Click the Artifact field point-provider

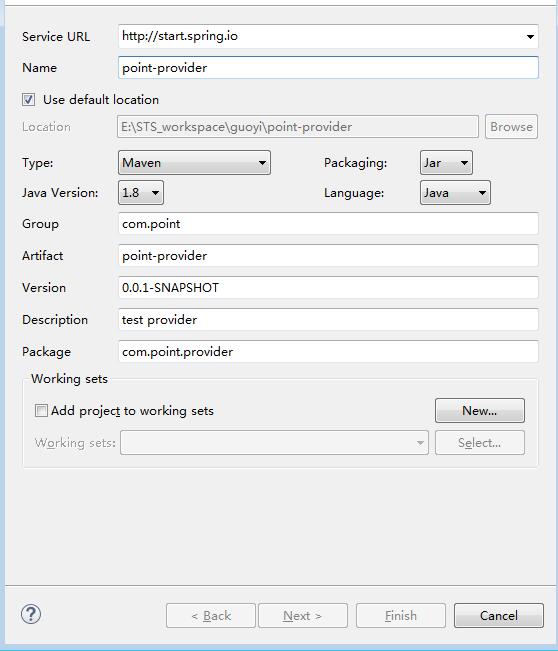pyautogui.click(x=328, y=256)
